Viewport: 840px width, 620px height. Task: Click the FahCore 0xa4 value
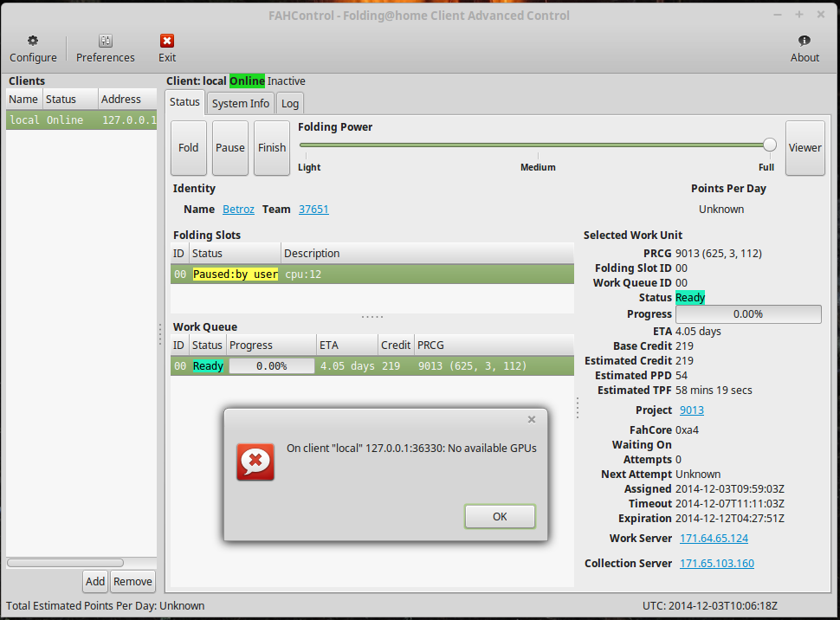pyautogui.click(x=687, y=429)
